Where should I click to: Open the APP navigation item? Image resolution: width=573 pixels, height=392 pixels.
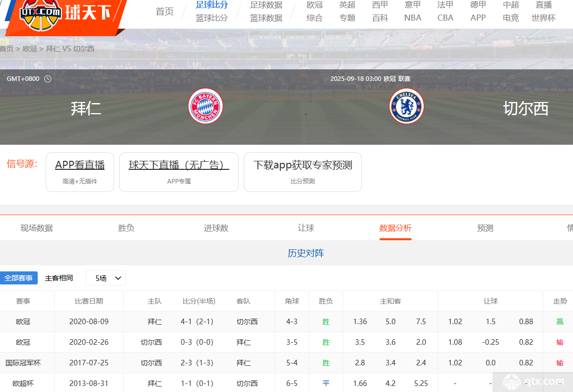pyautogui.click(x=478, y=18)
